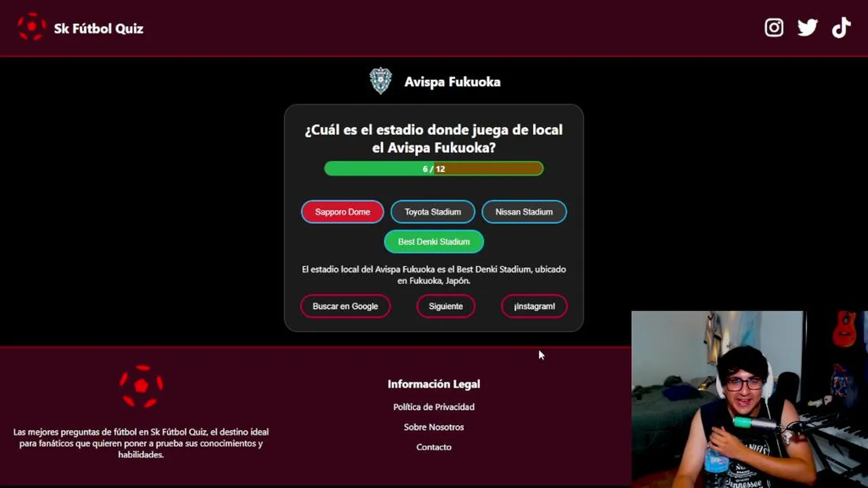Open the Instagram icon in header
Screen dimensions: 868x488
pos(774,28)
